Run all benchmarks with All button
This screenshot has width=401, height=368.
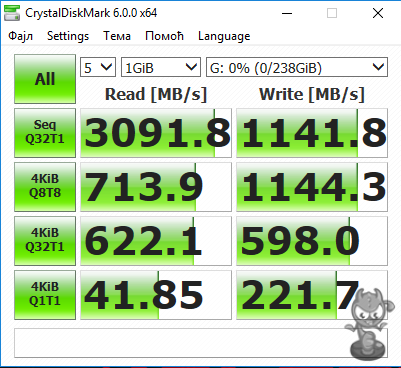point(45,79)
